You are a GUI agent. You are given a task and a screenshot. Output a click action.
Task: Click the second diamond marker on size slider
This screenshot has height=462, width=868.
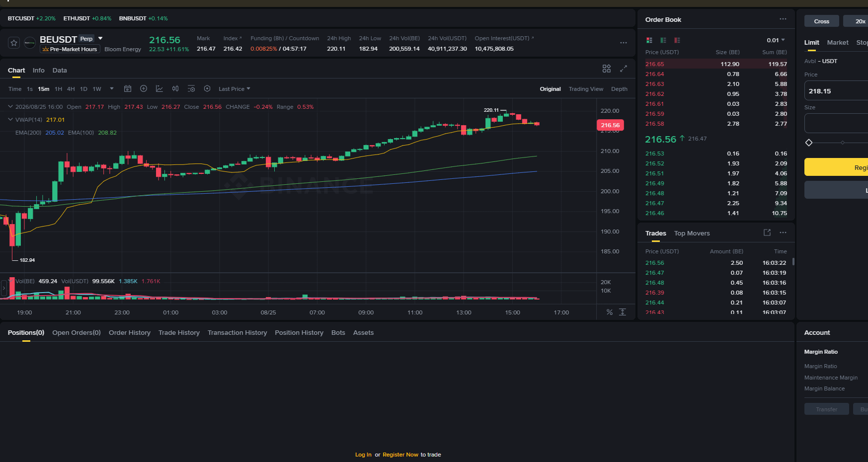click(x=842, y=143)
